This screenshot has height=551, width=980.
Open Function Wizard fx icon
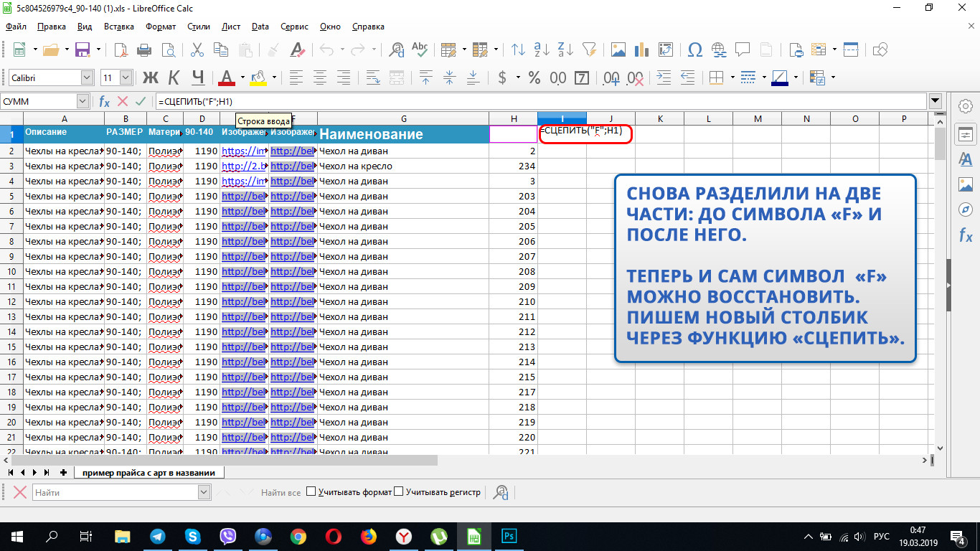pyautogui.click(x=105, y=102)
